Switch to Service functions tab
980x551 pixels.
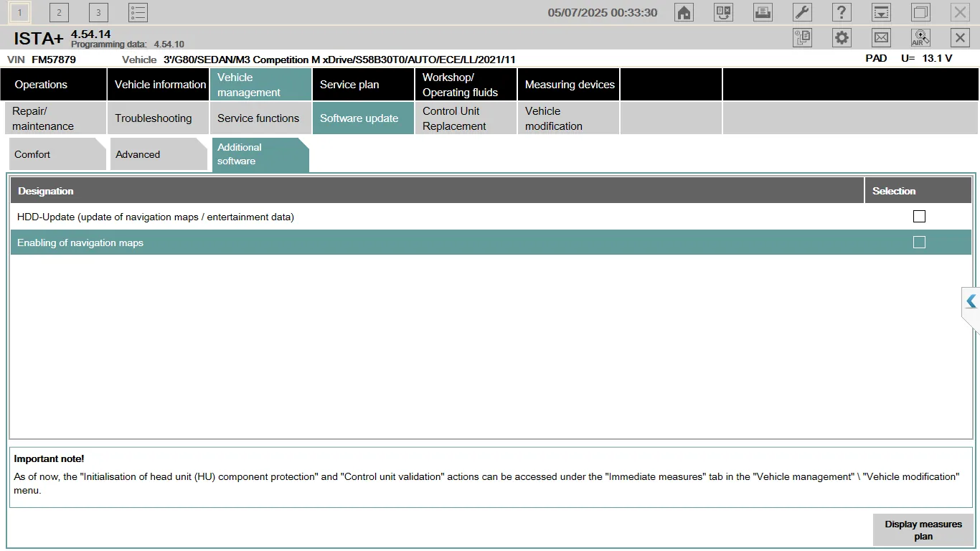(x=261, y=118)
